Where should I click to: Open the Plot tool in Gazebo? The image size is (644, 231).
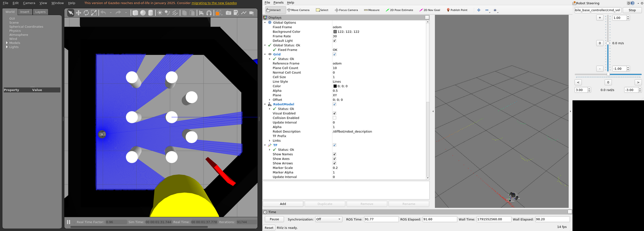pyautogui.click(x=244, y=12)
